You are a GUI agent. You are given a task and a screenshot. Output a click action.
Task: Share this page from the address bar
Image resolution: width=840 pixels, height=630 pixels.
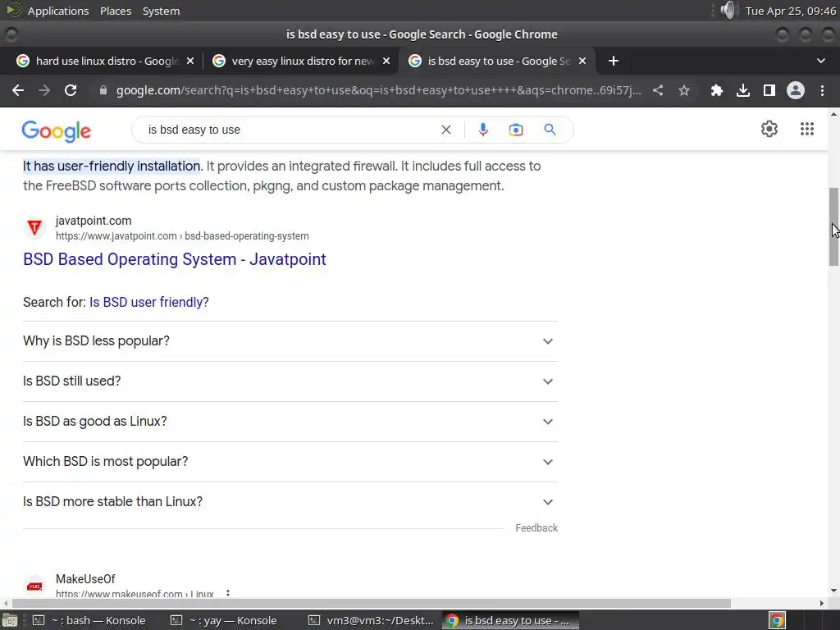pyautogui.click(x=658, y=90)
